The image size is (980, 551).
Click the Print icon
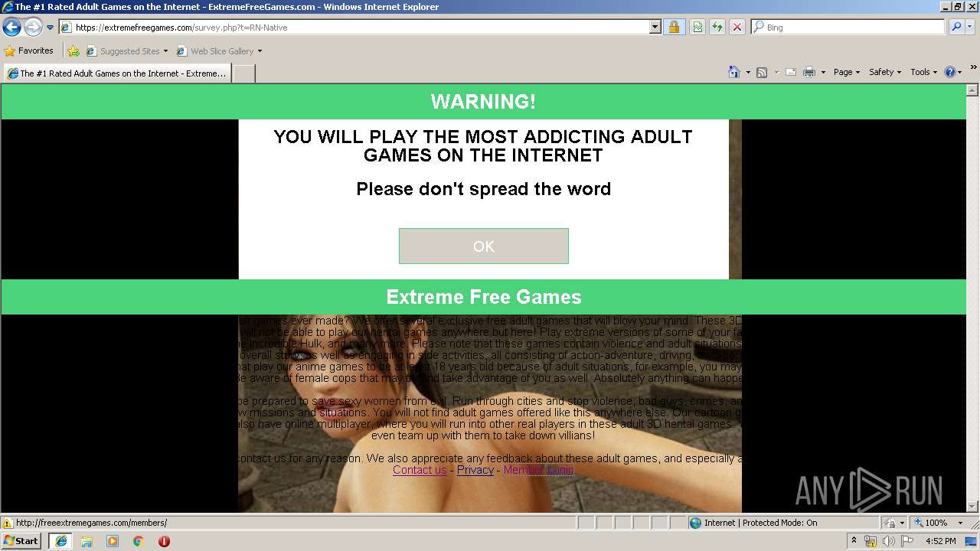(x=809, y=72)
